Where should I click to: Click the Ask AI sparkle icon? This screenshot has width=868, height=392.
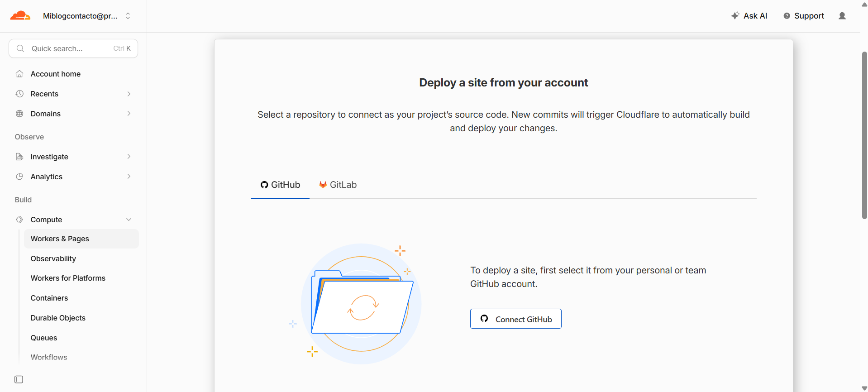pyautogui.click(x=735, y=15)
